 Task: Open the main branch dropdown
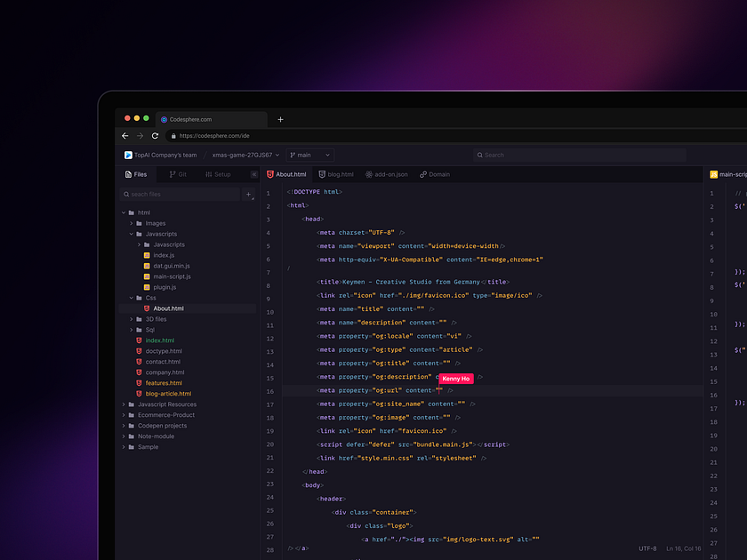[x=310, y=156]
